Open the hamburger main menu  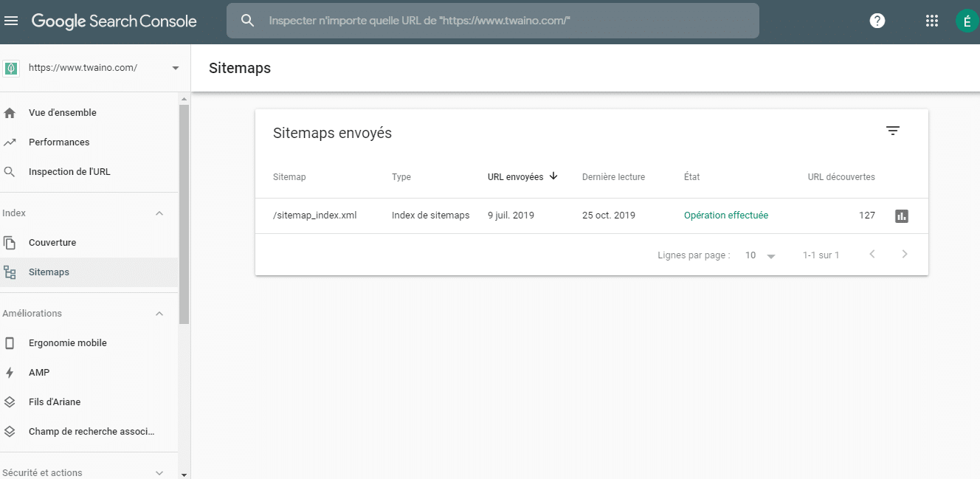pos(11,21)
